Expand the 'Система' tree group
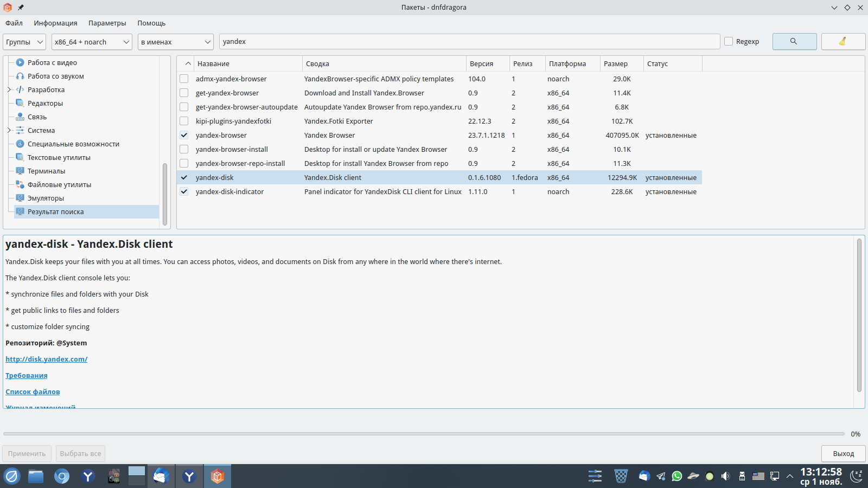 pyautogui.click(x=9, y=130)
